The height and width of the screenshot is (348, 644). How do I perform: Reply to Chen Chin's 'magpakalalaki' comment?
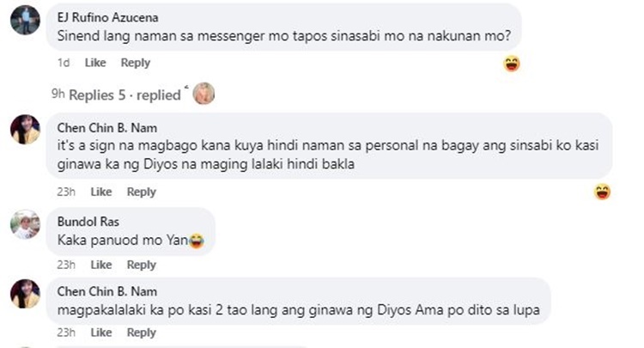(x=142, y=333)
